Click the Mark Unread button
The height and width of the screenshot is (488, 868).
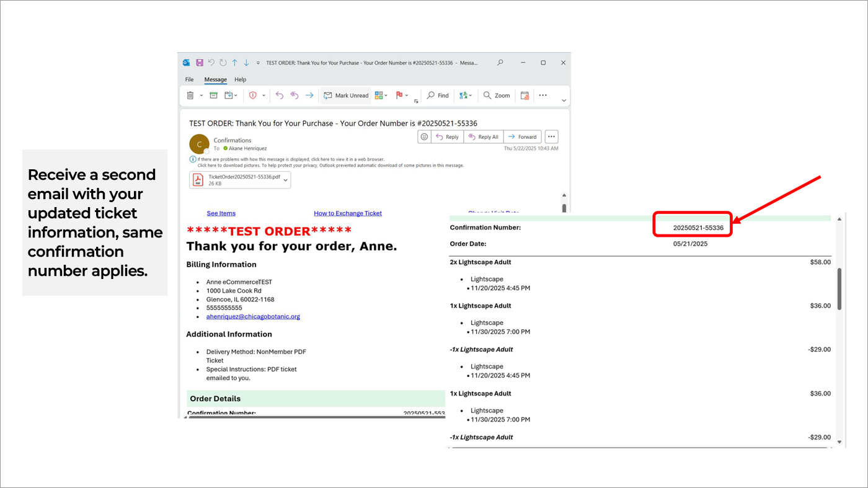tap(346, 95)
